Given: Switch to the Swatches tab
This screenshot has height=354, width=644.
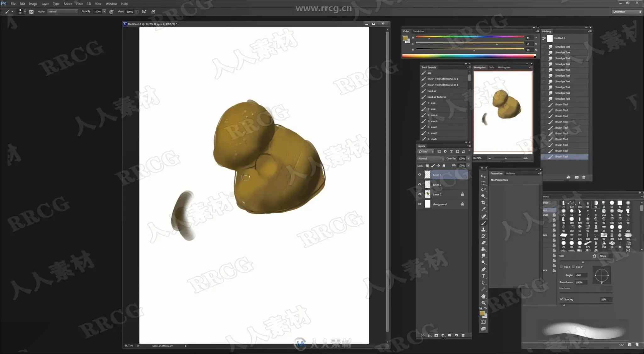Looking at the screenshot, I should point(418,31).
